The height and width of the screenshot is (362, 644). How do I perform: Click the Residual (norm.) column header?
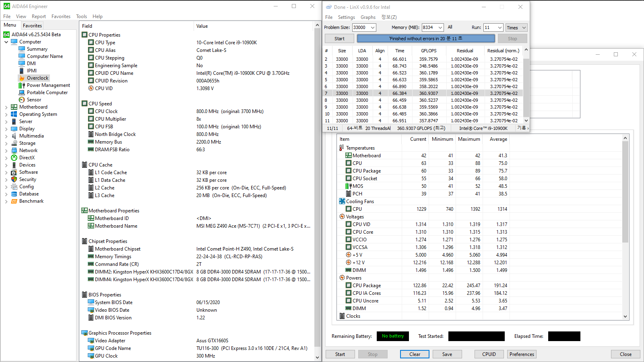(503, 51)
